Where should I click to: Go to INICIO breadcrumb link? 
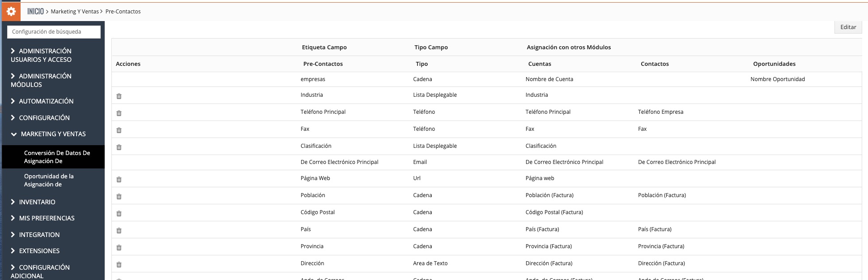pyautogui.click(x=35, y=12)
